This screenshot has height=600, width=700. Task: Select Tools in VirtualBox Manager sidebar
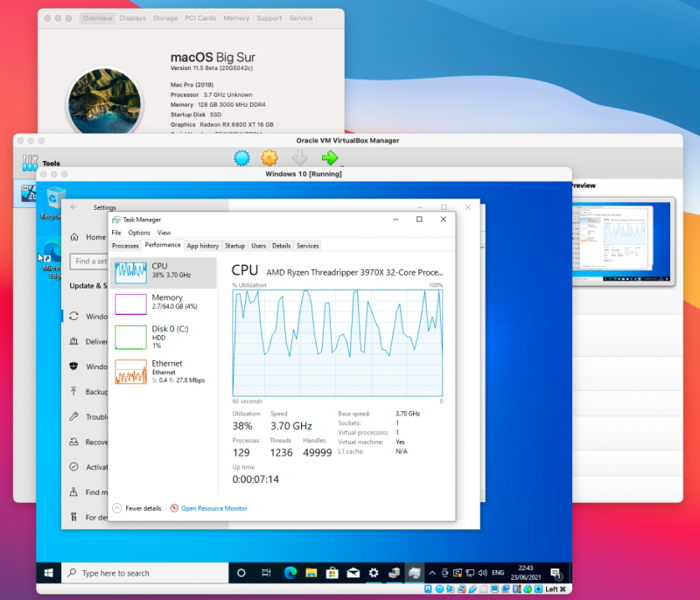click(41, 163)
